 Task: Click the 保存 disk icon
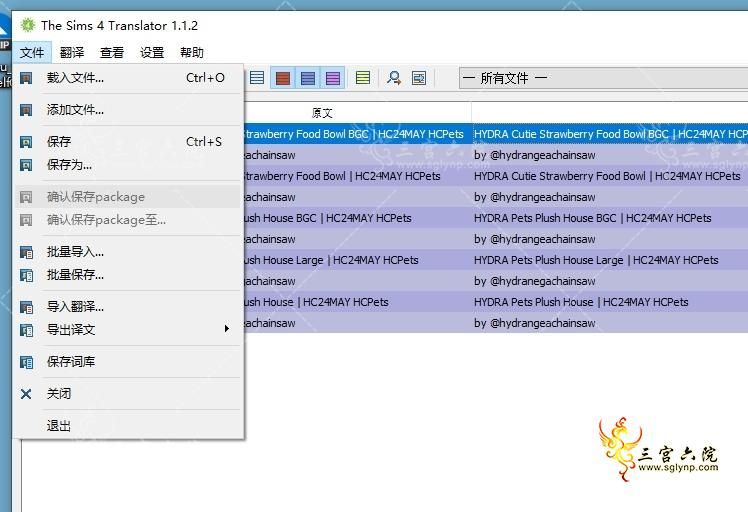point(26,142)
